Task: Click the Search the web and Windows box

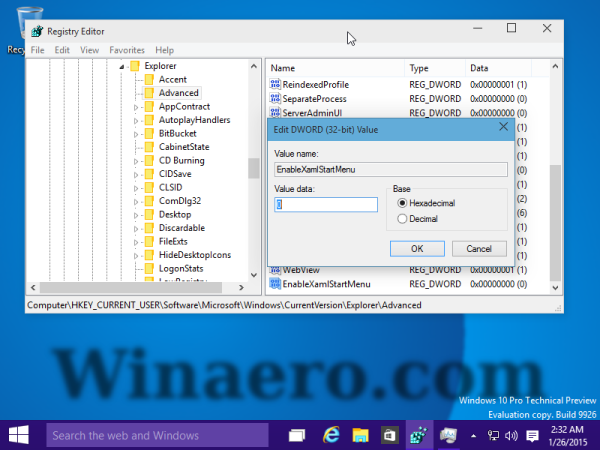Action: coord(157,435)
